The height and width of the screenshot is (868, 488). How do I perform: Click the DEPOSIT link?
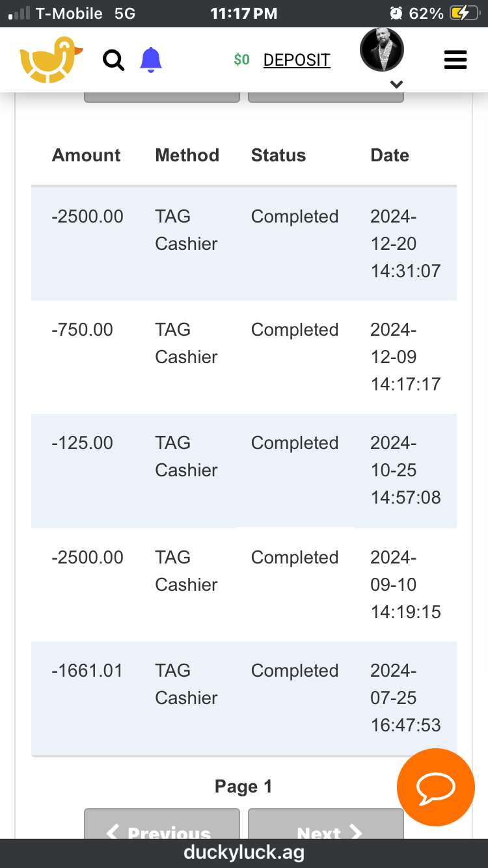click(297, 60)
